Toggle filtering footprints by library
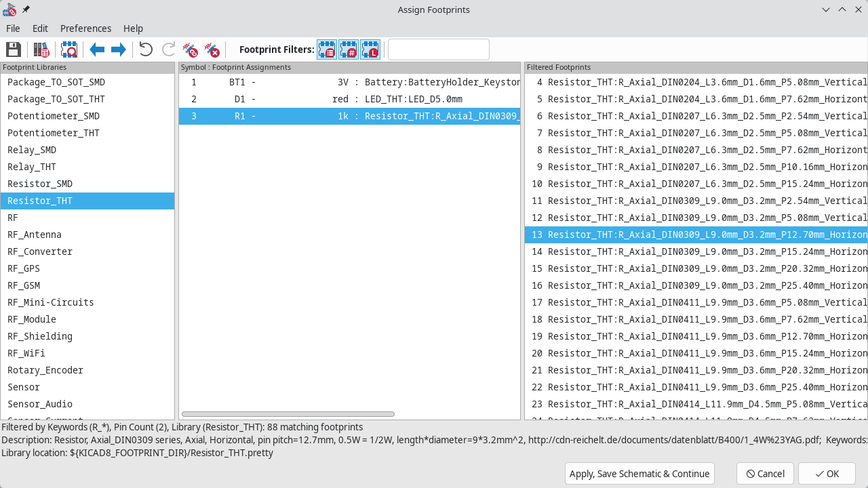This screenshot has height=488, width=868. pos(370,49)
